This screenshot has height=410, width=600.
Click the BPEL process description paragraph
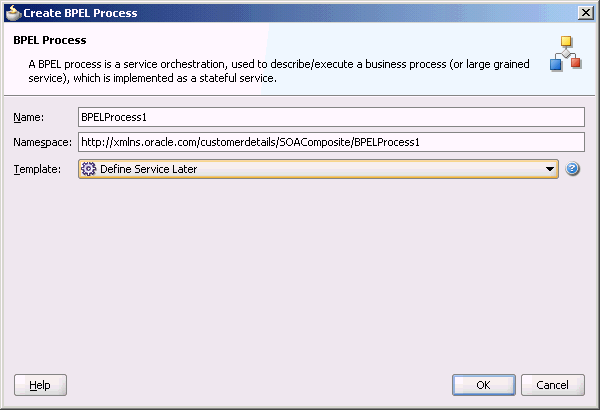click(x=279, y=71)
